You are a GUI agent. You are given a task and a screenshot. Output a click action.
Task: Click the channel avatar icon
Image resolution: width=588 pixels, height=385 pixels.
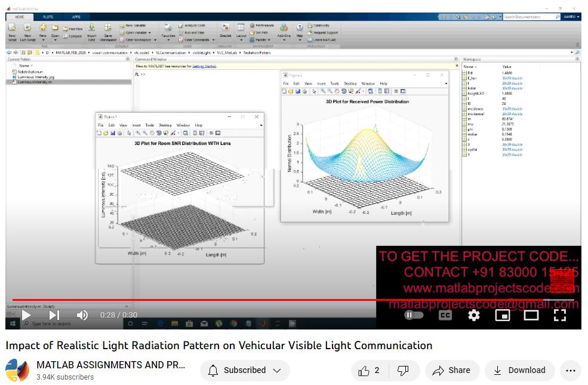[17, 371]
